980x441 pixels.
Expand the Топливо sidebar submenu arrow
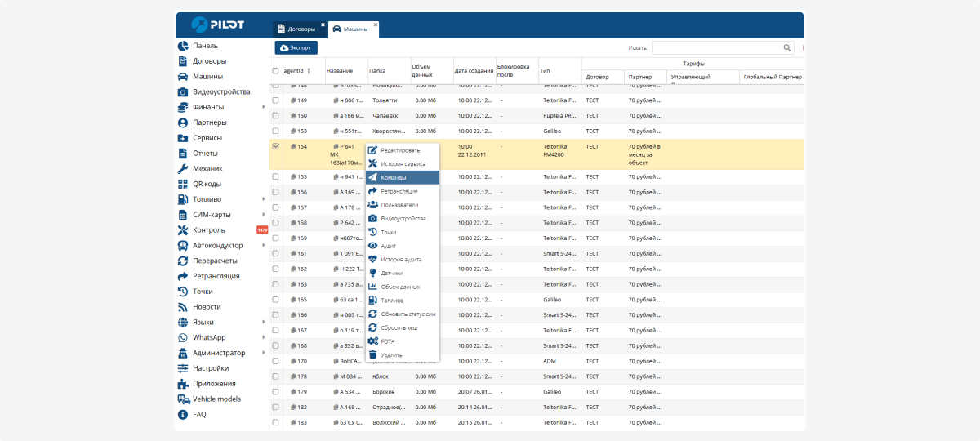coord(263,199)
